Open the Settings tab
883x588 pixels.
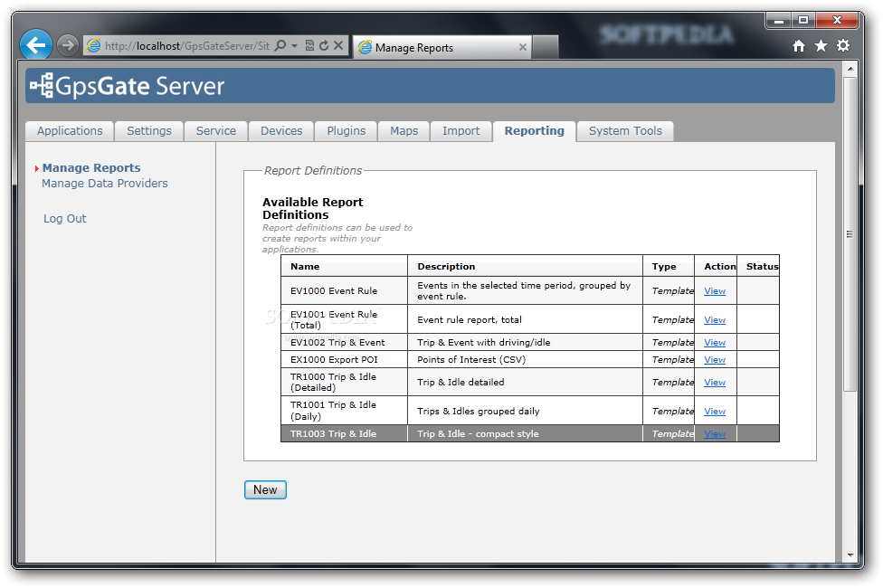[x=149, y=130]
